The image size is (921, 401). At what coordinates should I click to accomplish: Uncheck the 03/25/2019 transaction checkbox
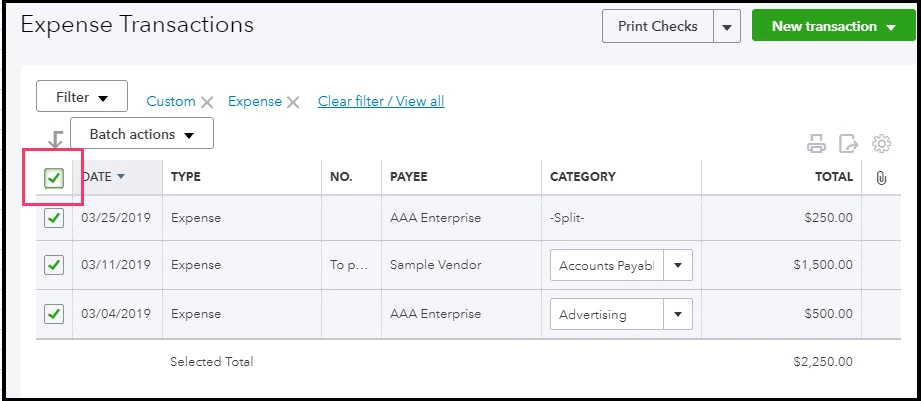53,218
